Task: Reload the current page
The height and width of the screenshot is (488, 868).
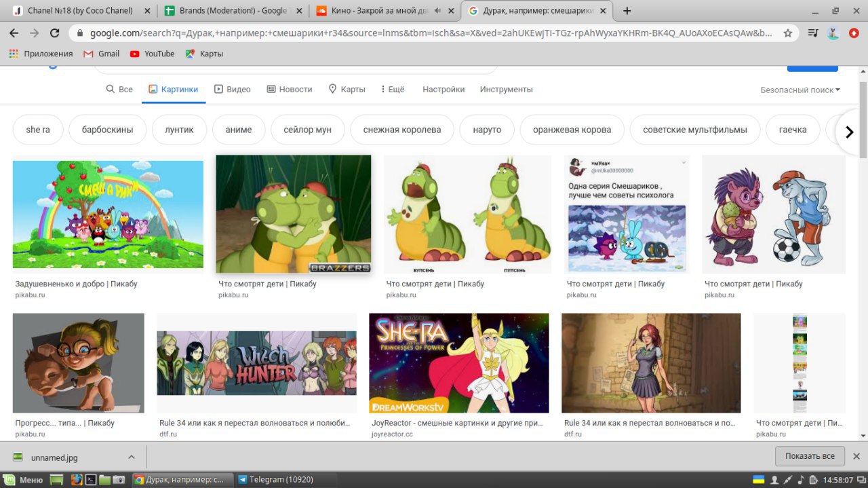Action: 56,33
